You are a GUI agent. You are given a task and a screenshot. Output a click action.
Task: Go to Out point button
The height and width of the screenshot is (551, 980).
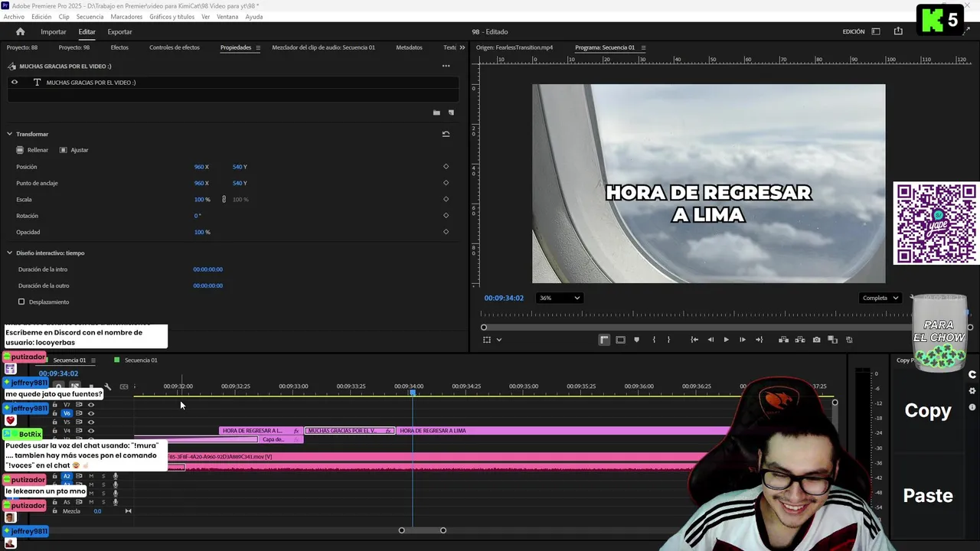point(759,340)
